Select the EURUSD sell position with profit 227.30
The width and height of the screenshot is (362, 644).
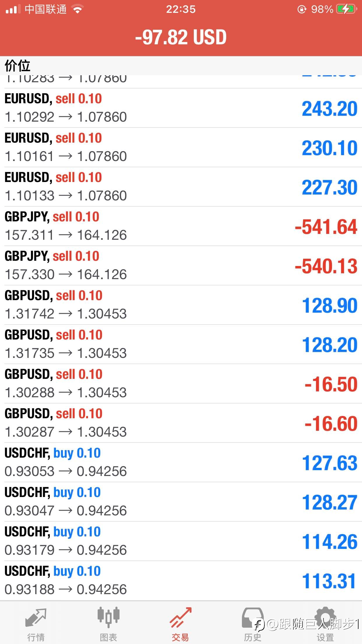click(181, 187)
